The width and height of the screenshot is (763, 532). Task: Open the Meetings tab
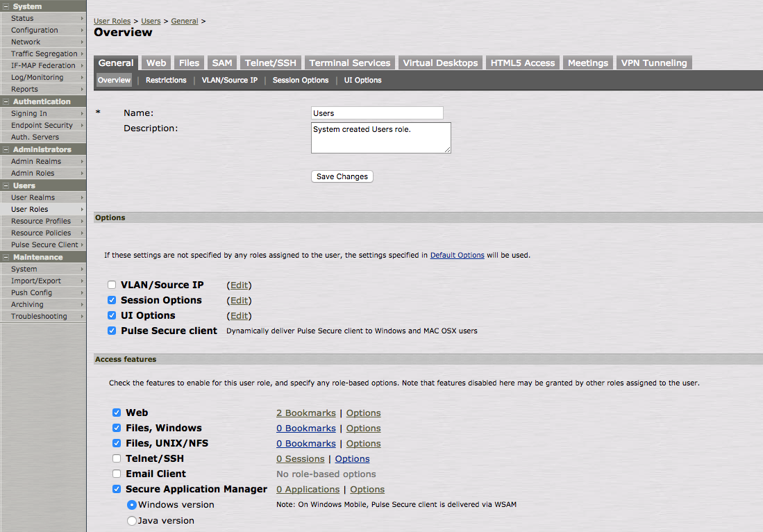(x=587, y=62)
